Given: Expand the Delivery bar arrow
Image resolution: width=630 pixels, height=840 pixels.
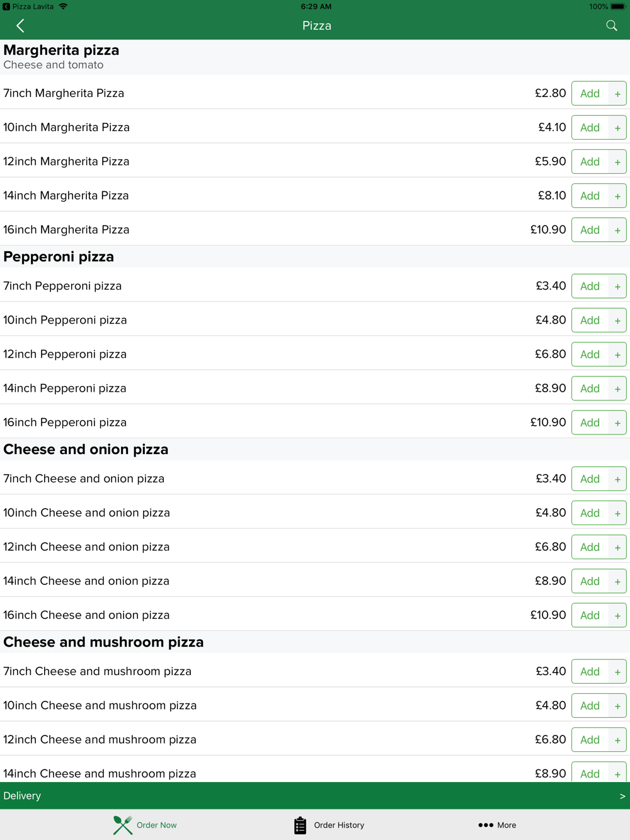Looking at the screenshot, I should 622,797.
